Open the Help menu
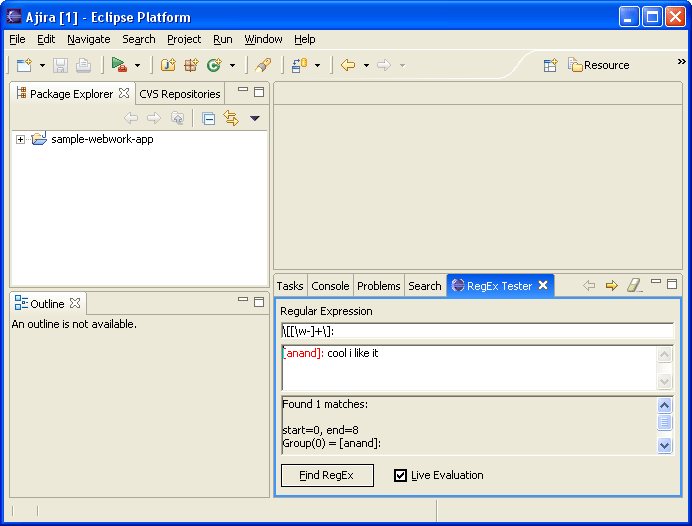692x526 pixels. (x=305, y=39)
